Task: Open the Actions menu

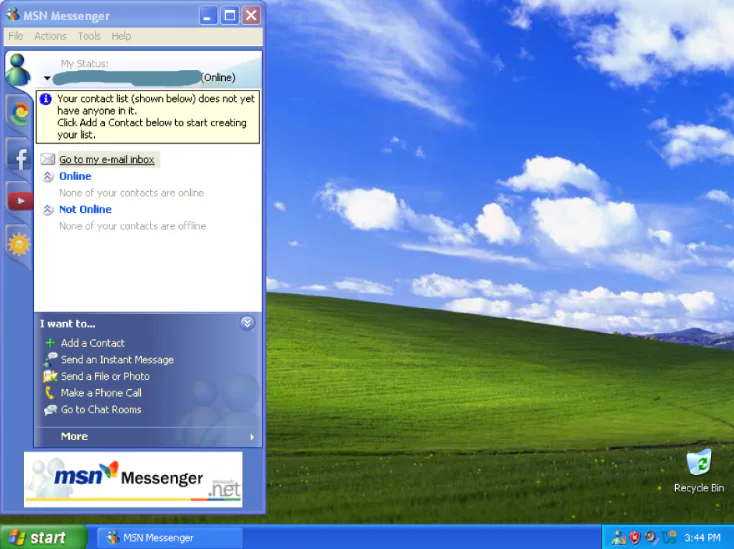Action: point(50,36)
